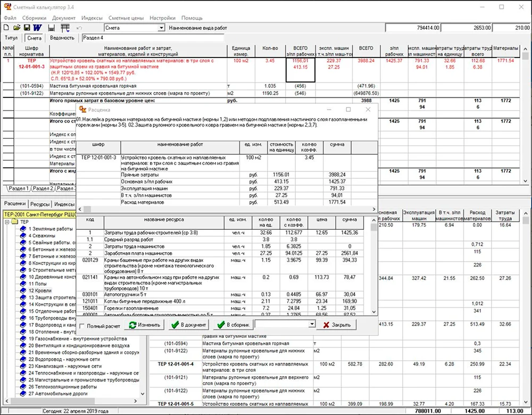
Task: Open the Сметные цены menu
Action: pos(126,18)
